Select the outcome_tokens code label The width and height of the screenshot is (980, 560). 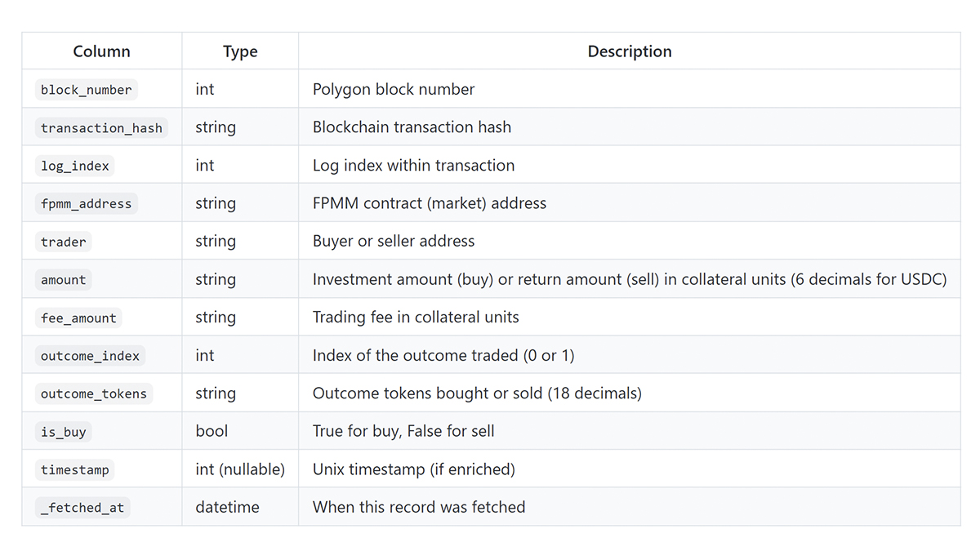(x=94, y=393)
